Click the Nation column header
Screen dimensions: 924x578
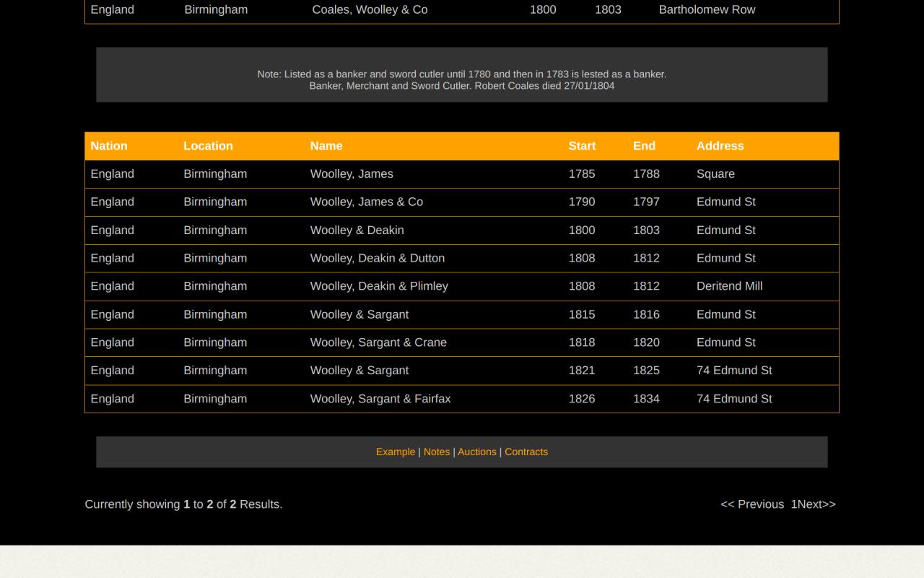point(109,146)
